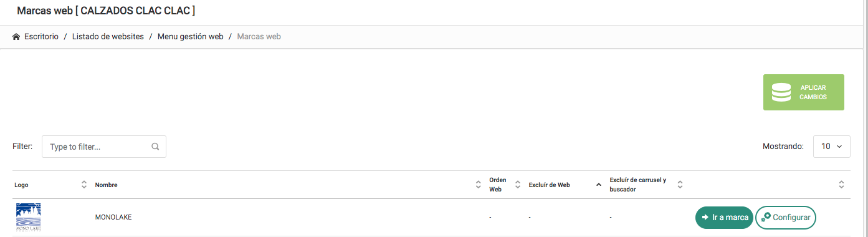Screen dimensions: 868x237
Task: Click sort arrows of last actions column
Action: (841, 185)
